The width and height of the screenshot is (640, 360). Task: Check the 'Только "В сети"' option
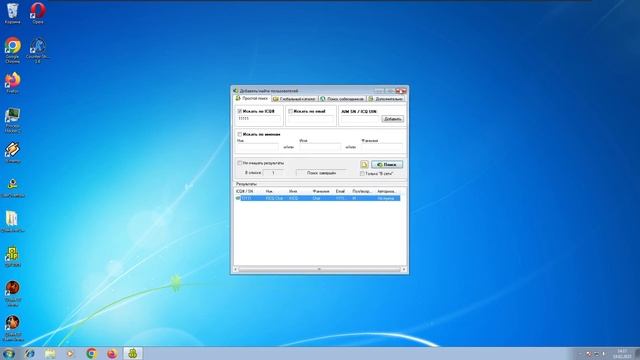point(362,173)
